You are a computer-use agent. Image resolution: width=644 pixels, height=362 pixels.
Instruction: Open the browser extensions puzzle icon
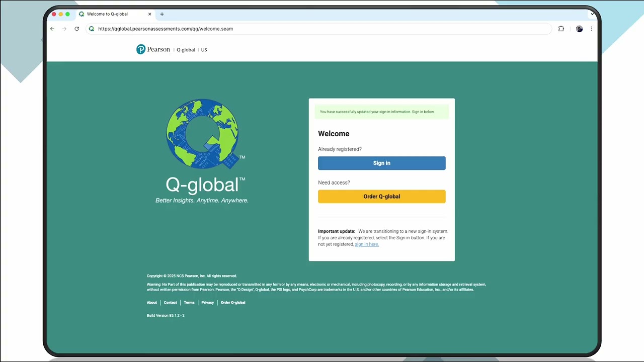(x=561, y=29)
